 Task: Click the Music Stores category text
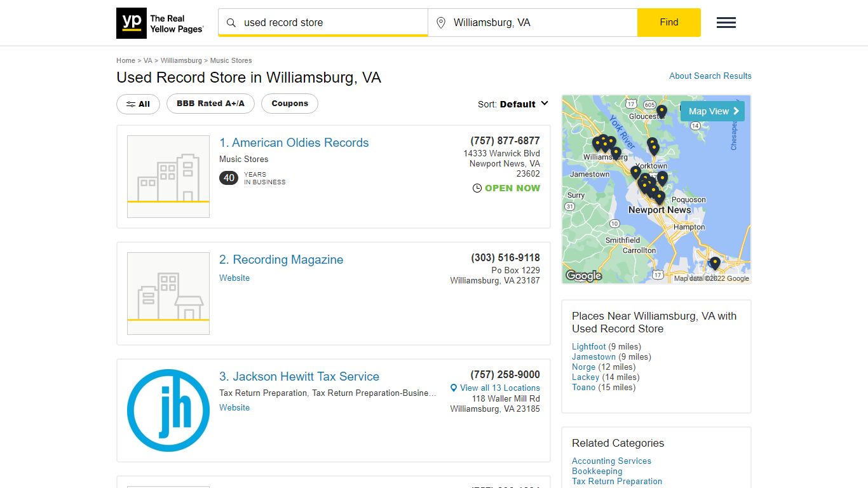244,159
